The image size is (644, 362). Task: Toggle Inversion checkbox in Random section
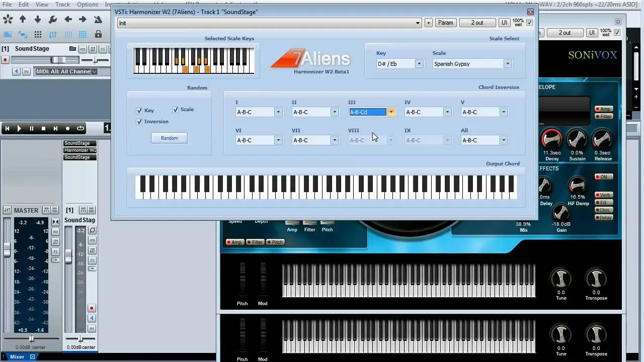tap(139, 122)
